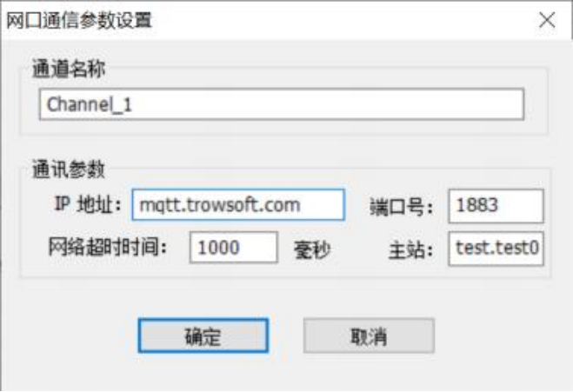Viewport: 573px width, 392px height.
Task: Confirm settings with the 确定 button
Action: click(x=203, y=336)
